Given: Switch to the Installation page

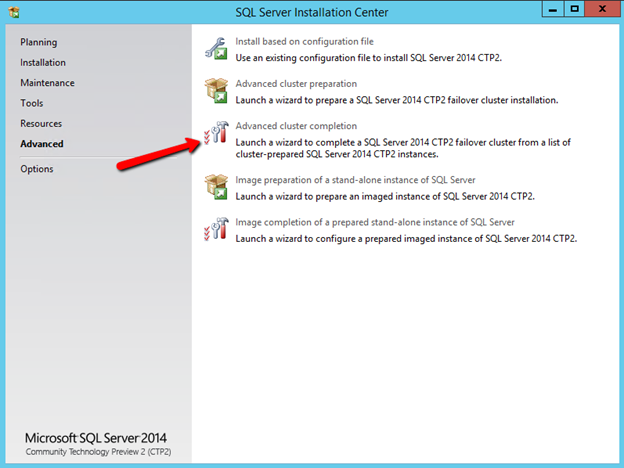Looking at the screenshot, I should click(43, 62).
